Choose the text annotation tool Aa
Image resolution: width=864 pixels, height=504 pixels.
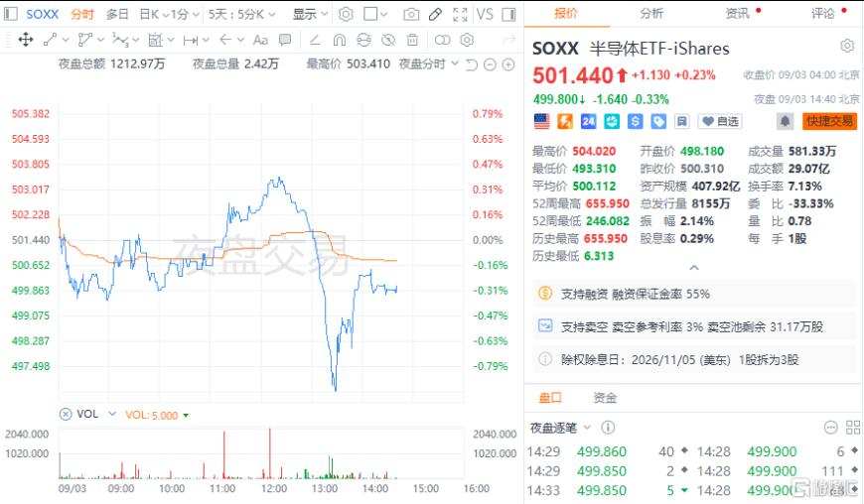[260, 40]
